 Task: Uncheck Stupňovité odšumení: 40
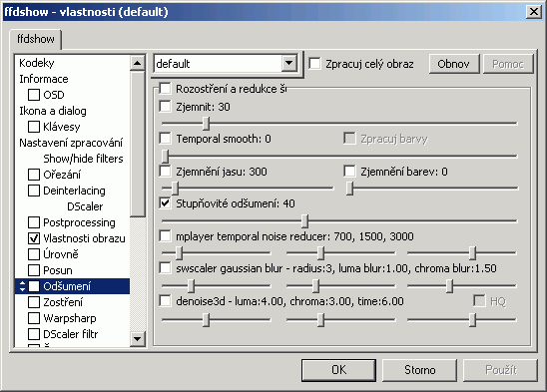(x=165, y=202)
